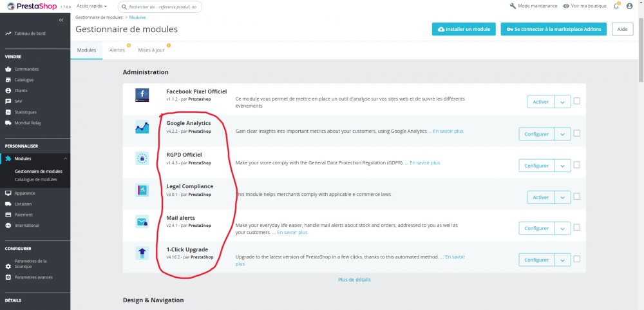Check the Facebook Pixel Officiel checkbox
Screen dimensions: 644x310
tap(577, 101)
